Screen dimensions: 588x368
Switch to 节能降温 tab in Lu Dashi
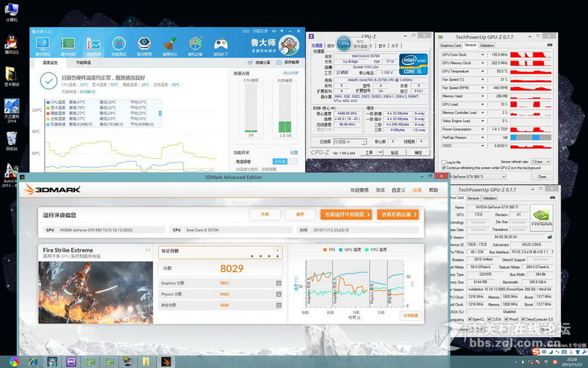tap(83, 63)
